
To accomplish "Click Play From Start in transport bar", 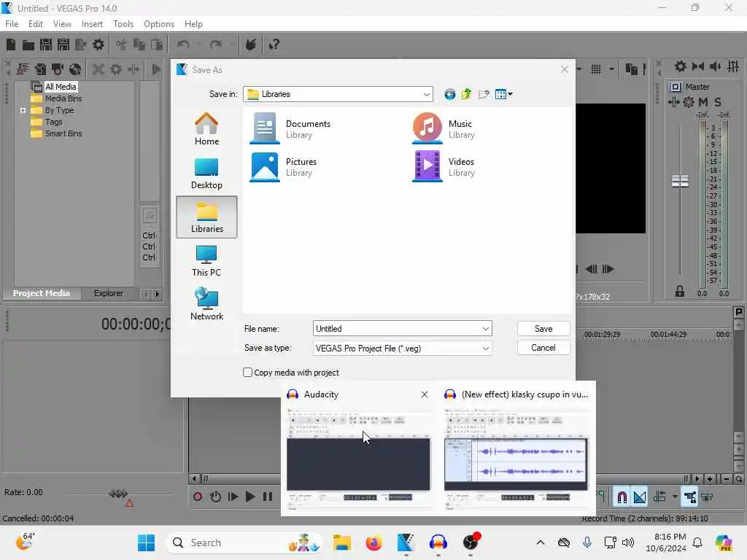I will (233, 497).
